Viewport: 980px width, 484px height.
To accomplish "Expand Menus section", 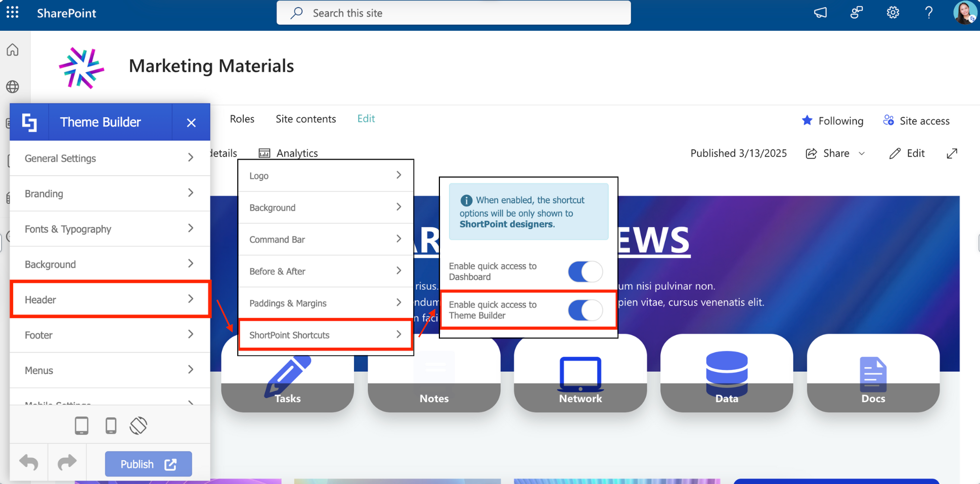I will tap(110, 370).
